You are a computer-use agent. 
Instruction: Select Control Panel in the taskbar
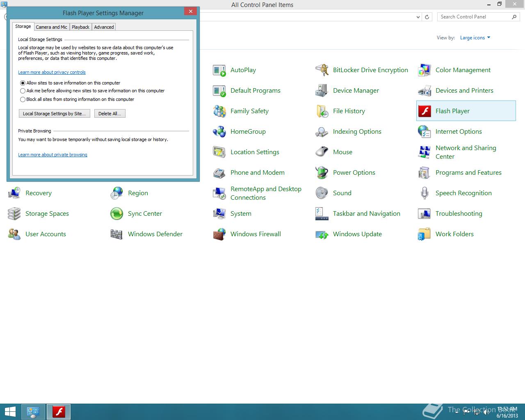click(33, 411)
